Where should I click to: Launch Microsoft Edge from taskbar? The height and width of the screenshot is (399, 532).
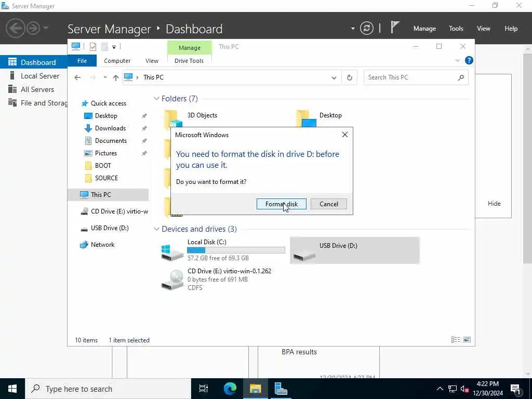[230, 389]
